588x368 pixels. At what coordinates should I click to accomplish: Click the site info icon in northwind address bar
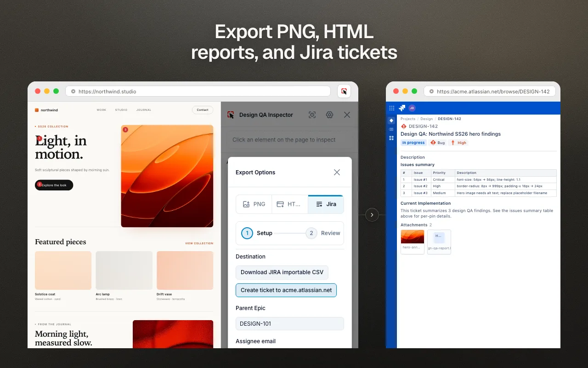73,92
